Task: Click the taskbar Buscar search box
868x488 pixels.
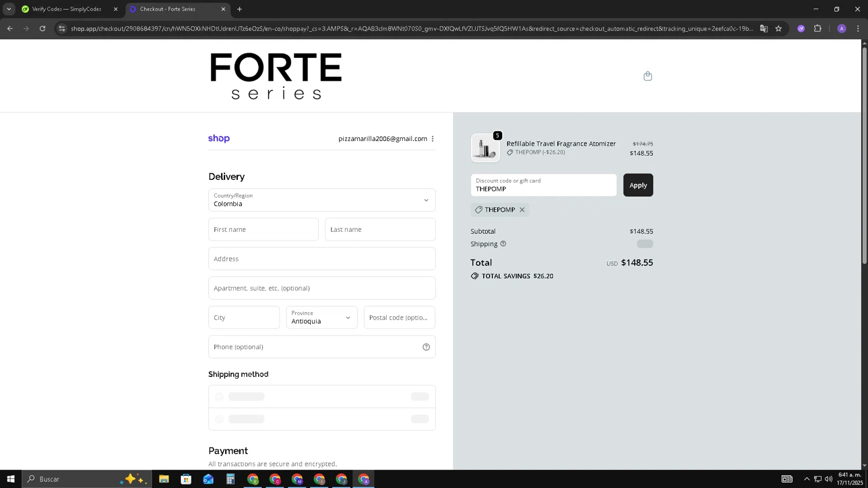Action: coord(87,479)
